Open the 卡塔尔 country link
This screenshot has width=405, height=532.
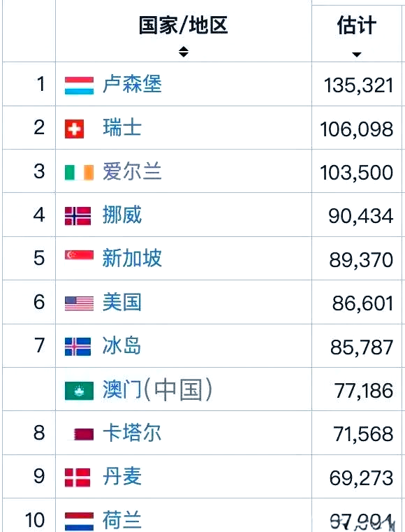tap(132, 433)
